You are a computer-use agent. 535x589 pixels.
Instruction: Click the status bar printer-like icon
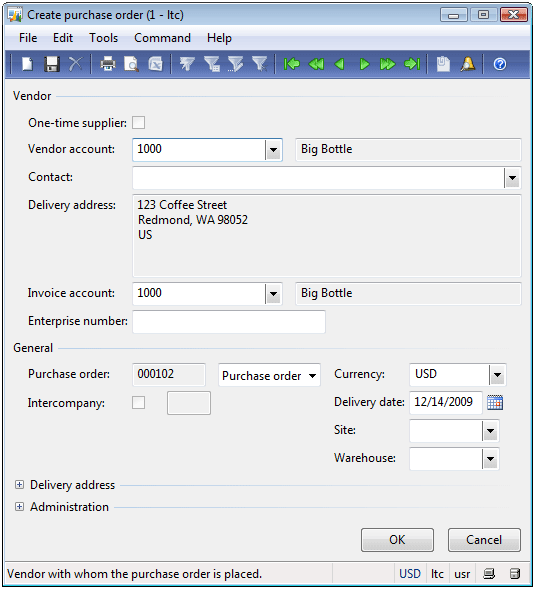tap(489, 574)
